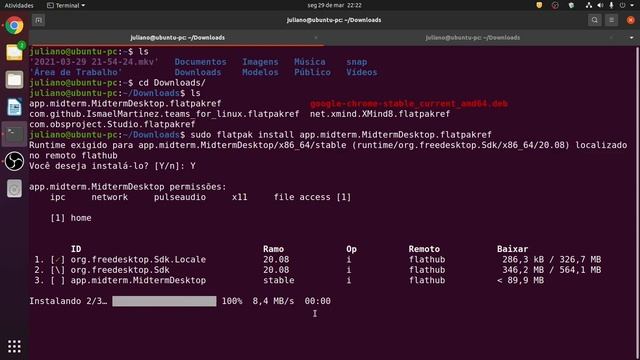Show the applications grid
This screenshot has height=360, width=640.
tap(14, 347)
